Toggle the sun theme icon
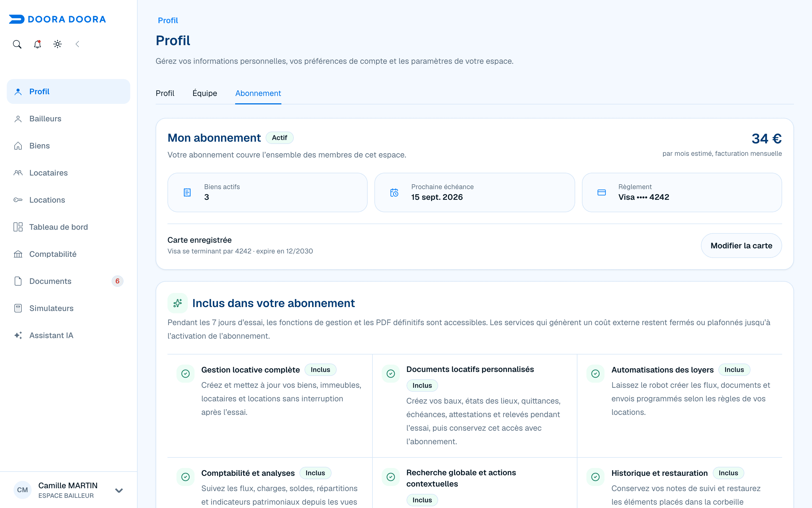Image resolution: width=812 pixels, height=508 pixels. coord(58,44)
